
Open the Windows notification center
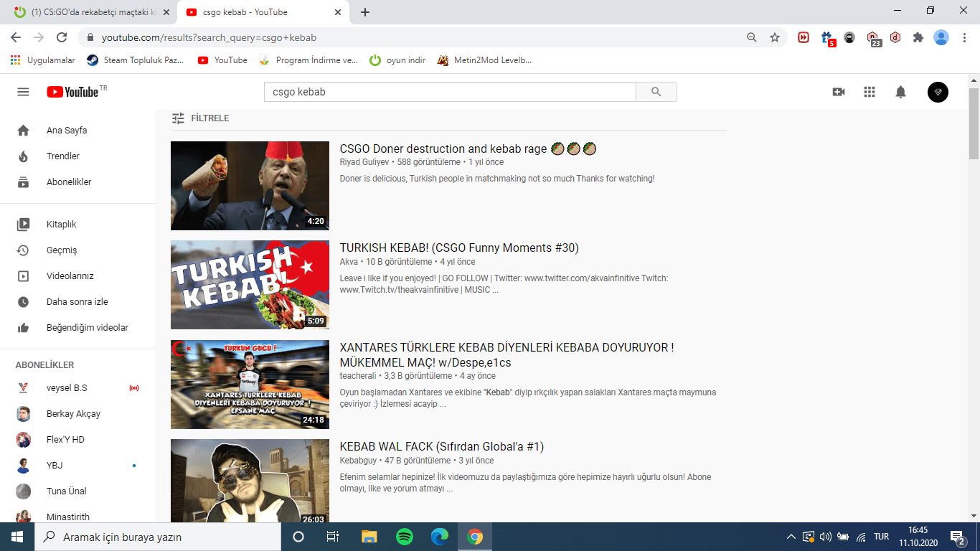coord(958,537)
